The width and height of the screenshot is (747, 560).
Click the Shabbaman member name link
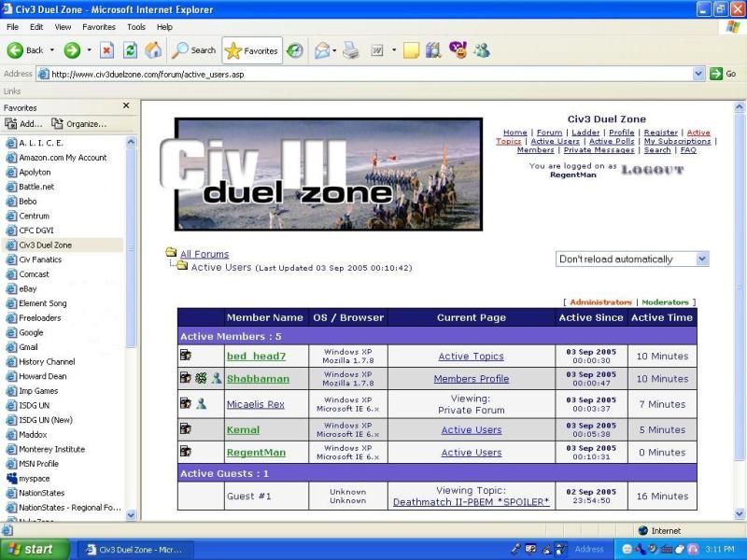pyautogui.click(x=258, y=379)
